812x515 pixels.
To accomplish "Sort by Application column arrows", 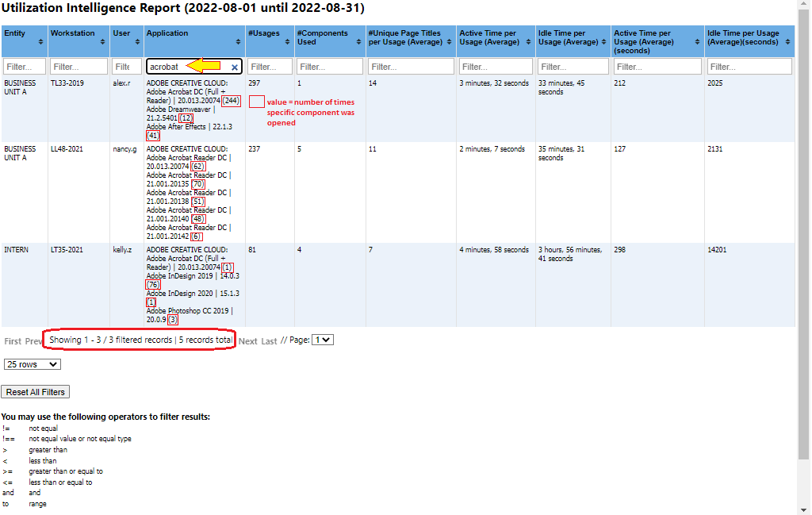I will pos(239,42).
